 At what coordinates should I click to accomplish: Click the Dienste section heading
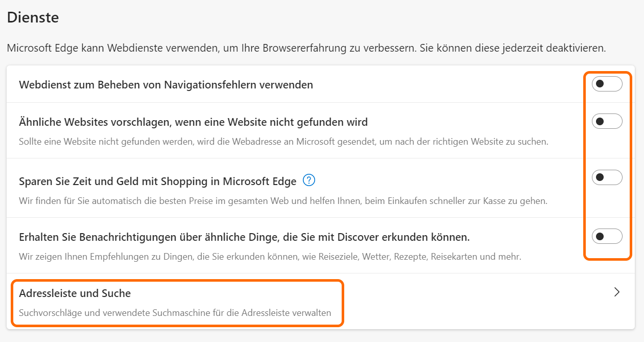coord(33,17)
